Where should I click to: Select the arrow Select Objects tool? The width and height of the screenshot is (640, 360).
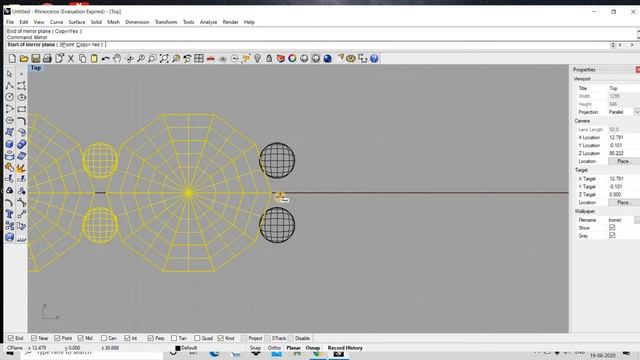9,74
